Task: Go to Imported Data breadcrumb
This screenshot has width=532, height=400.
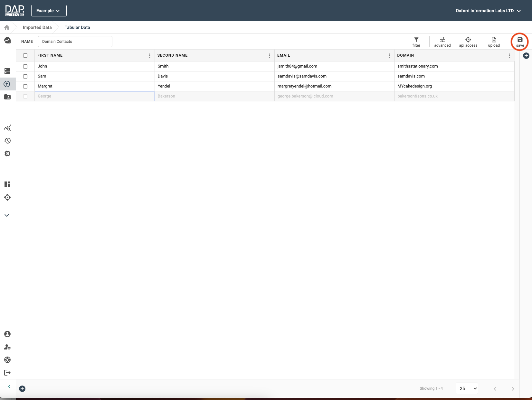Action: (37, 27)
